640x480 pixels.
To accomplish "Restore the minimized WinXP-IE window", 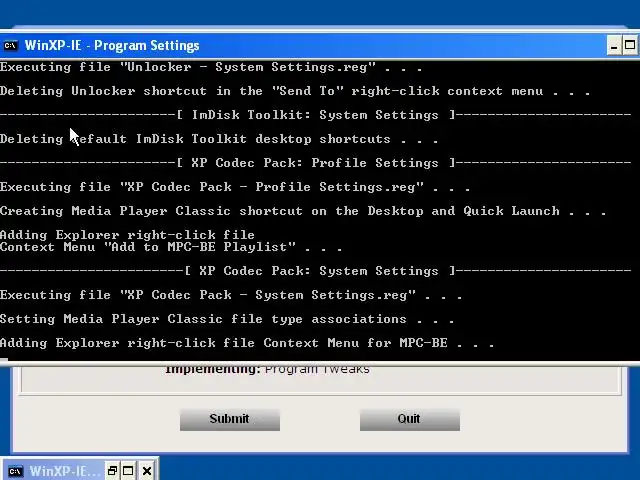I will coord(112,471).
